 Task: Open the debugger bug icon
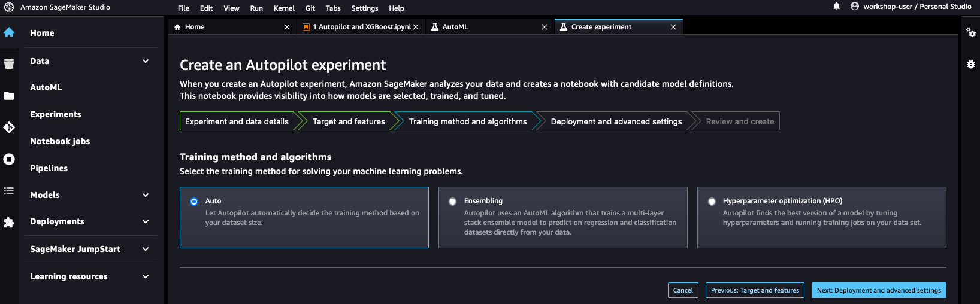971,64
